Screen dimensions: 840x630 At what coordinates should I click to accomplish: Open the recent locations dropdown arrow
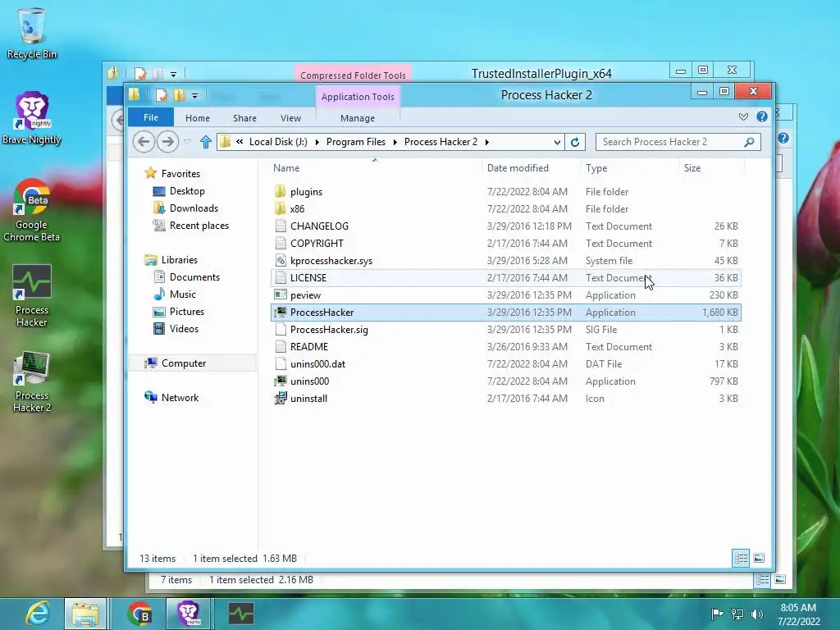tap(187, 142)
